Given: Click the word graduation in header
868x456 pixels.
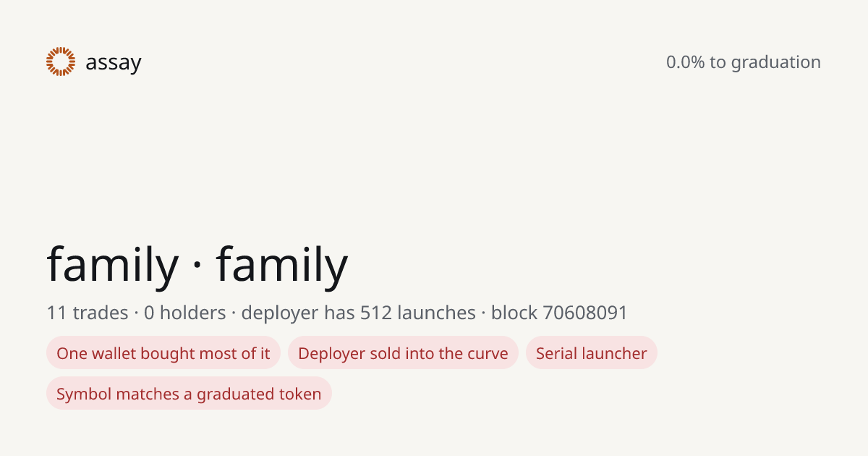Looking at the screenshot, I should (775, 63).
